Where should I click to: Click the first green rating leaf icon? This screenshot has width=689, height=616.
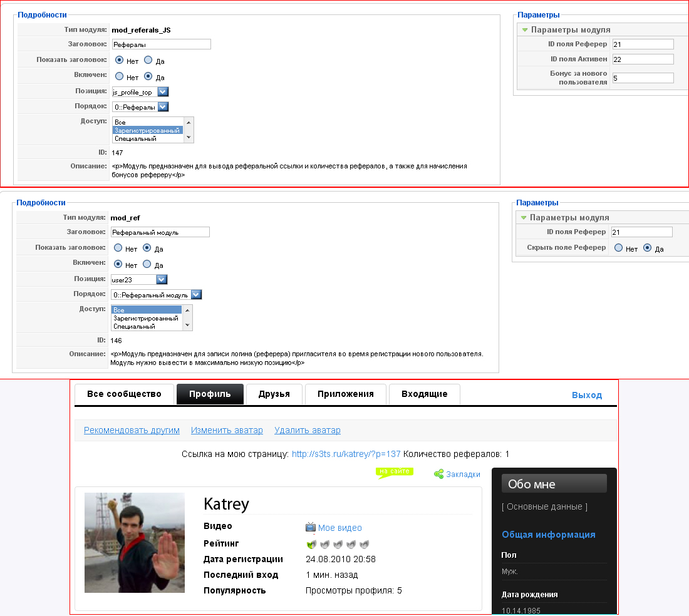pos(311,545)
